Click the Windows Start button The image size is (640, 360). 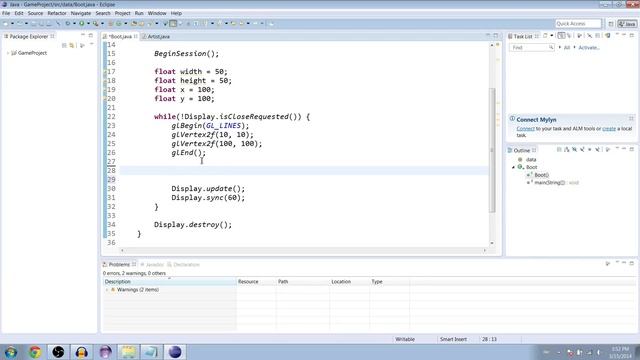(11, 352)
